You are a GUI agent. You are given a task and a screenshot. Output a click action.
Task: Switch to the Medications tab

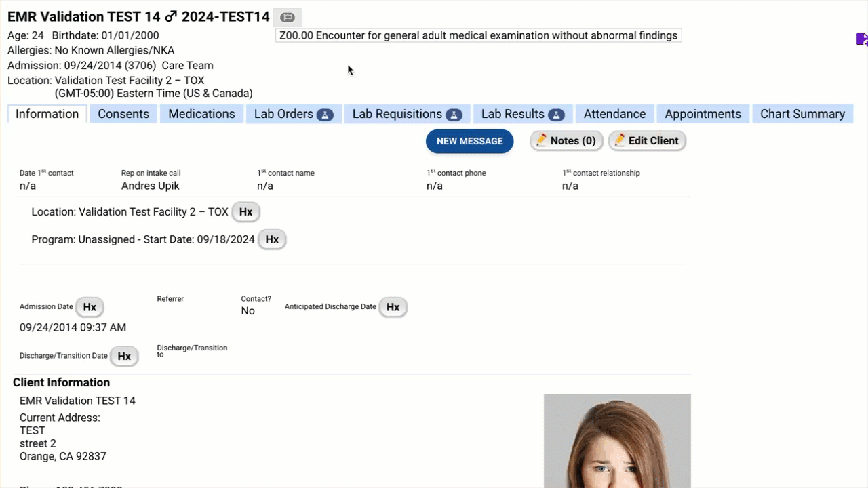click(201, 114)
